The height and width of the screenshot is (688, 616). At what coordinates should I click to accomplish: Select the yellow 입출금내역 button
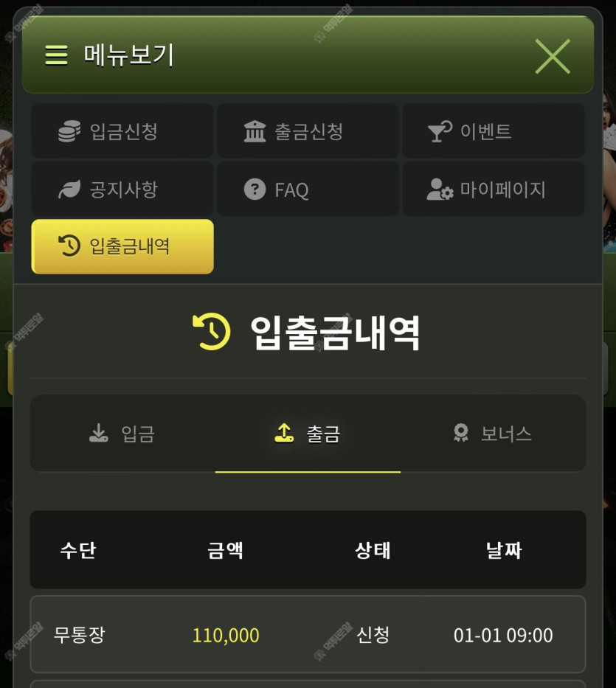(x=122, y=246)
